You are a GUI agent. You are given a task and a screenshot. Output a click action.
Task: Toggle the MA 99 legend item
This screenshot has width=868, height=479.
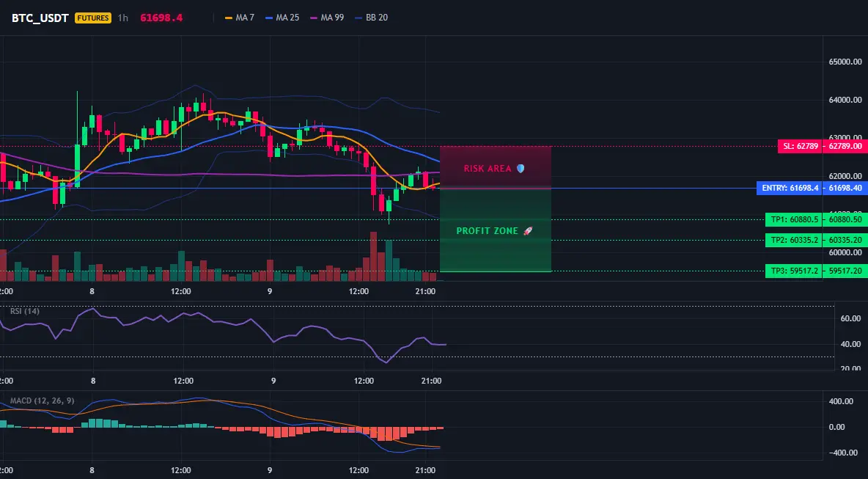pos(327,18)
